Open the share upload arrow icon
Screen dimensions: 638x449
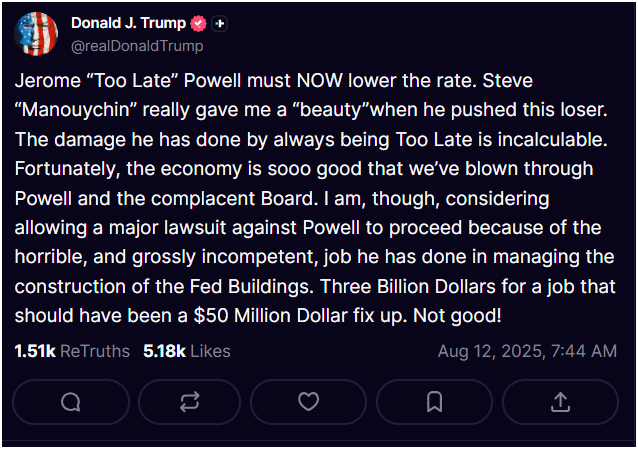point(560,402)
